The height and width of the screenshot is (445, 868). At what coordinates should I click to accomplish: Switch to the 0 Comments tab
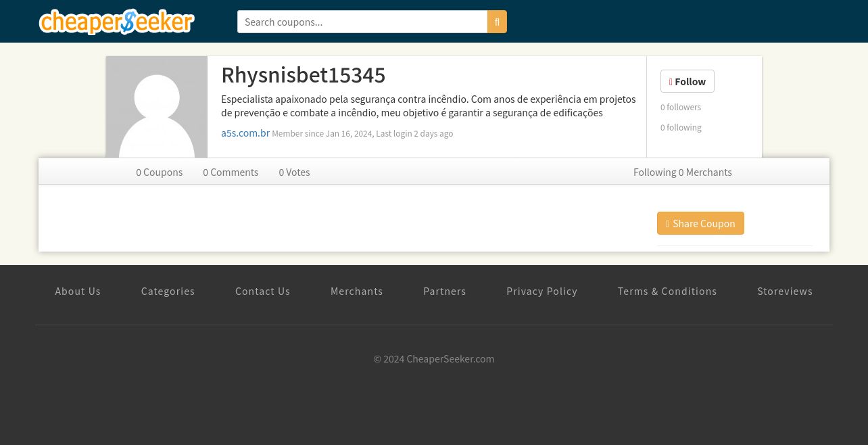point(231,172)
